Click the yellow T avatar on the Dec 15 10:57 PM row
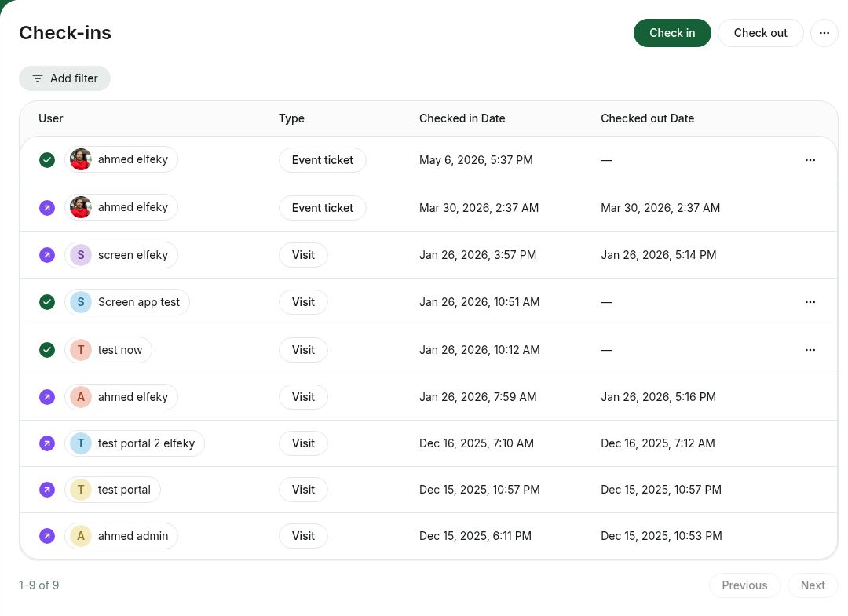The height and width of the screenshot is (616, 848). point(81,490)
